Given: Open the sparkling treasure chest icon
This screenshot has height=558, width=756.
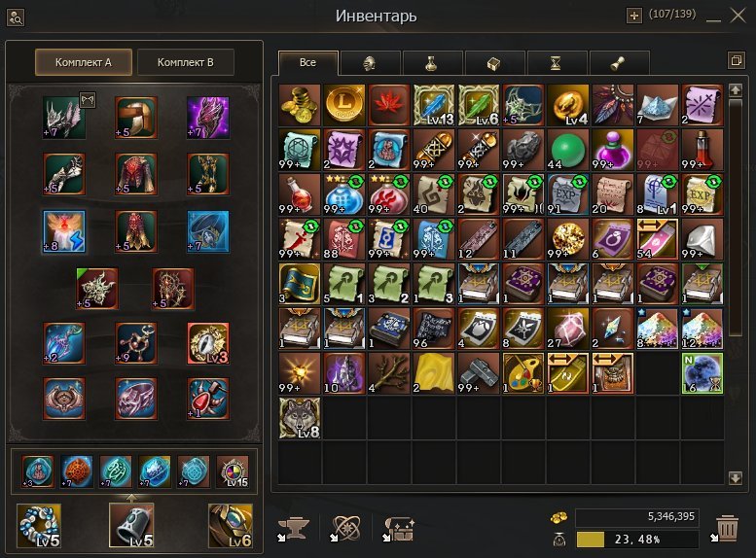Looking at the screenshot, I should point(399,529).
